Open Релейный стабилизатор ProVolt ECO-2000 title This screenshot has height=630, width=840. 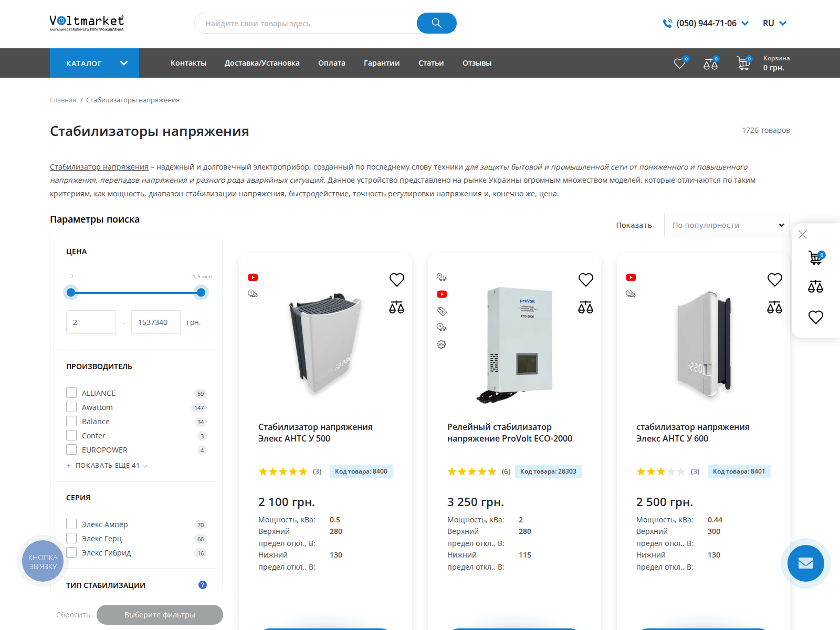click(x=510, y=433)
